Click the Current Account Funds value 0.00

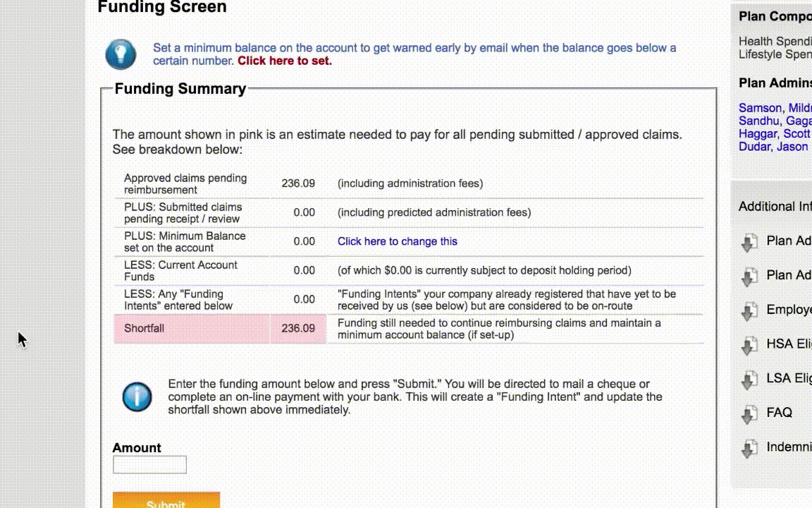(x=304, y=271)
